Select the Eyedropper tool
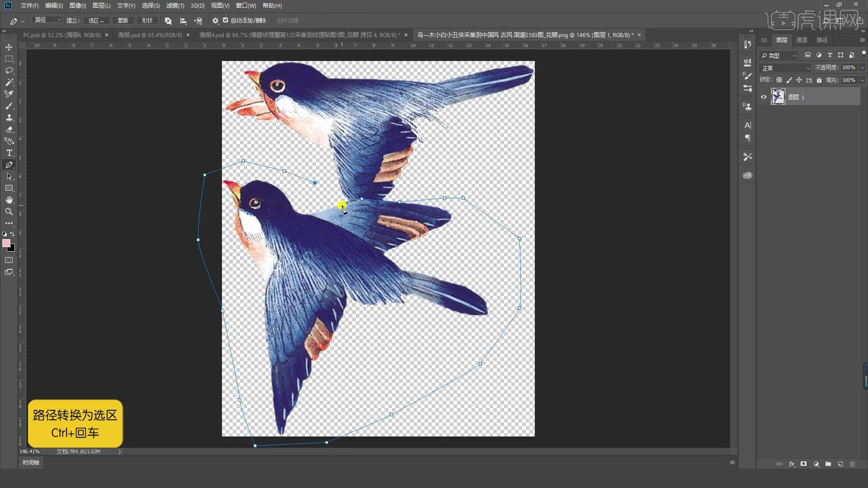This screenshot has height=488, width=868. [x=9, y=94]
